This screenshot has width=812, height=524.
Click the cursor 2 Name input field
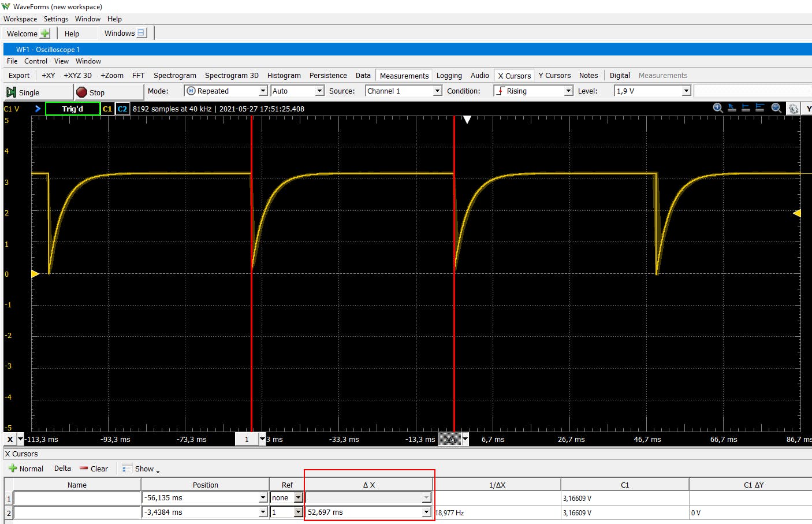pyautogui.click(x=77, y=512)
